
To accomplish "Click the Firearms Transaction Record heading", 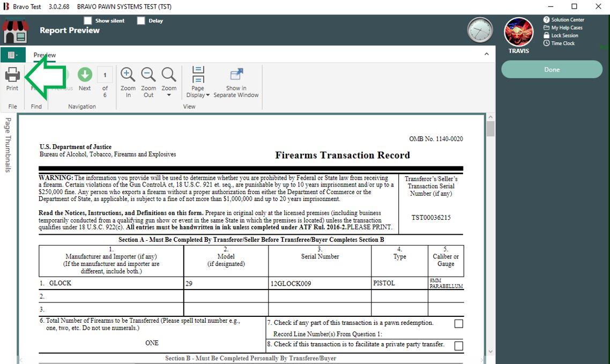I will (343, 155).
